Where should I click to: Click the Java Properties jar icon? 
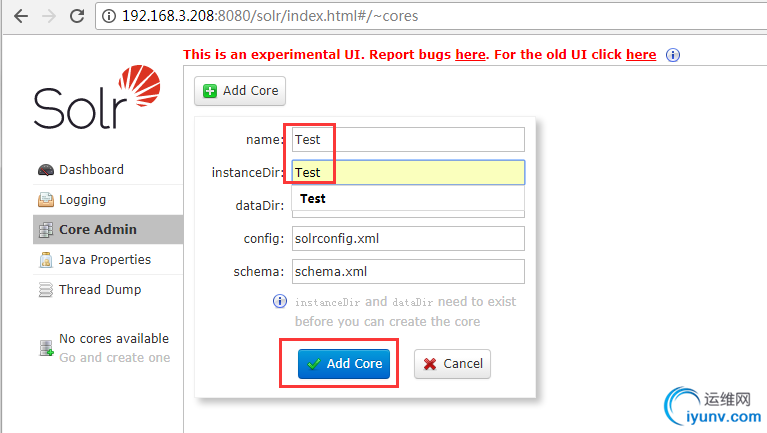tap(46, 260)
